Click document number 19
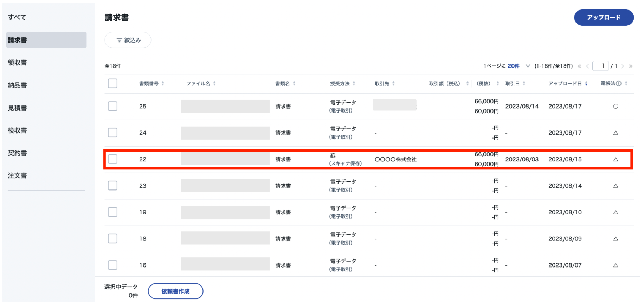Image resolution: width=644 pixels, height=302 pixels. click(x=143, y=212)
